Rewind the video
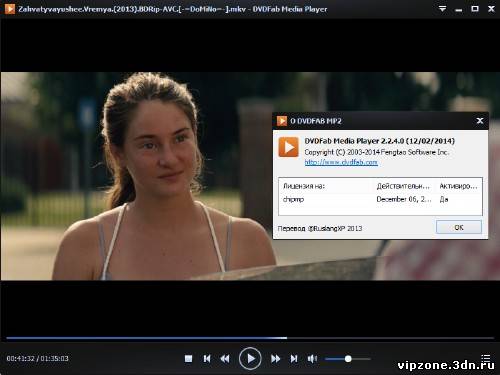The width and height of the screenshot is (500, 375). [x=225, y=359]
